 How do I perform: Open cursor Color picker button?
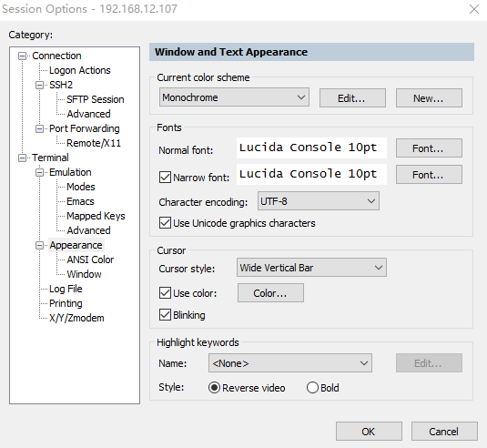[270, 292]
